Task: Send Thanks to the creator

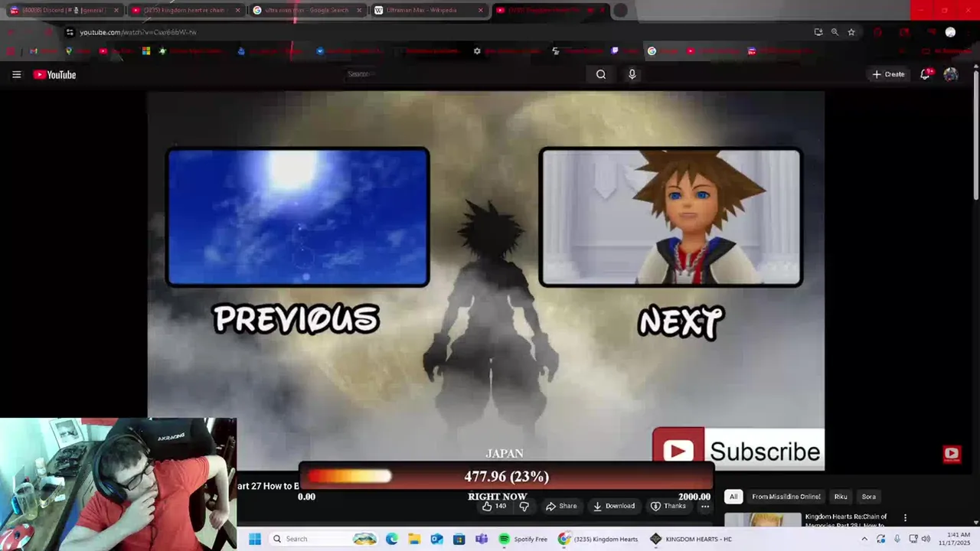Action: (x=668, y=506)
